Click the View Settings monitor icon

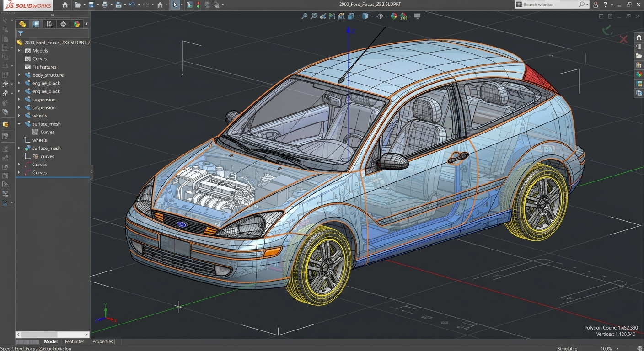point(417,16)
